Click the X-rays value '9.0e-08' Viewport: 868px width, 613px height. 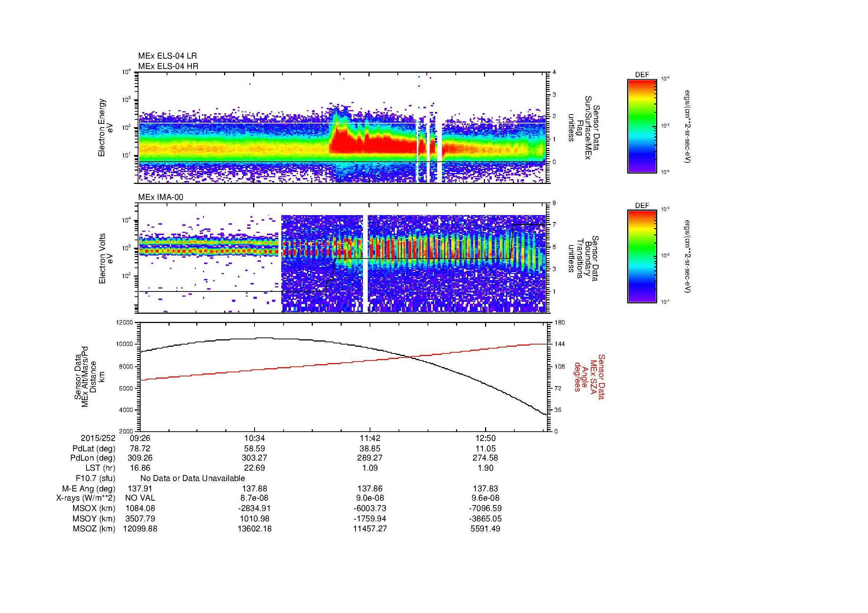tap(370, 498)
